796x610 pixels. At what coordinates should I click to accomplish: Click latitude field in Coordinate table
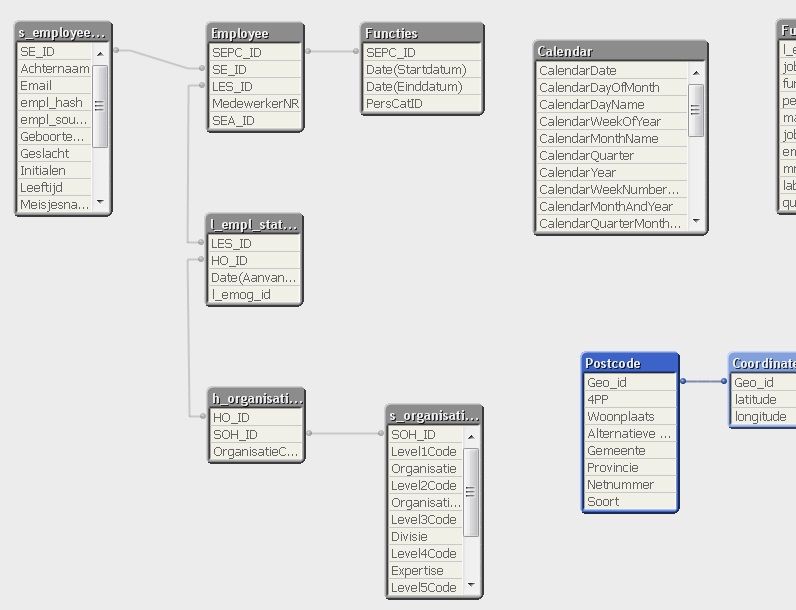(764, 400)
